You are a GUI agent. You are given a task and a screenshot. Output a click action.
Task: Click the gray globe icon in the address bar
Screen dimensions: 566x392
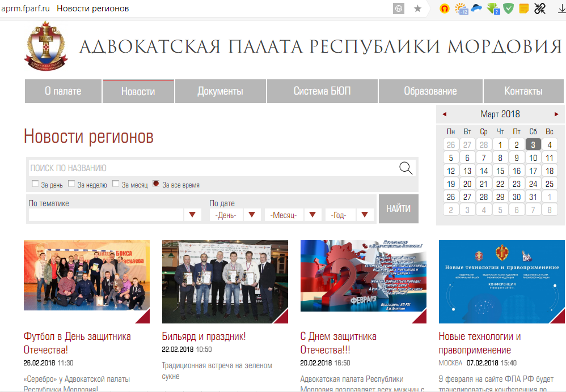pyautogui.click(x=399, y=8)
